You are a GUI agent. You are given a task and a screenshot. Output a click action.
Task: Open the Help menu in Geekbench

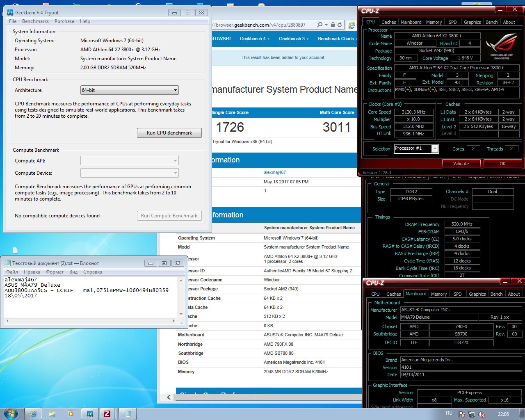(x=85, y=21)
